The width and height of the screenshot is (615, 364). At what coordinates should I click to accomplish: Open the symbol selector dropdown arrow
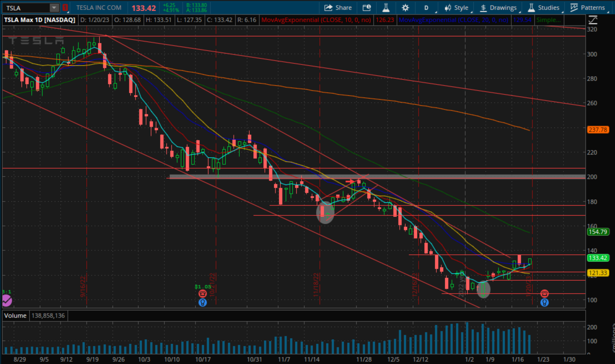[x=54, y=8]
